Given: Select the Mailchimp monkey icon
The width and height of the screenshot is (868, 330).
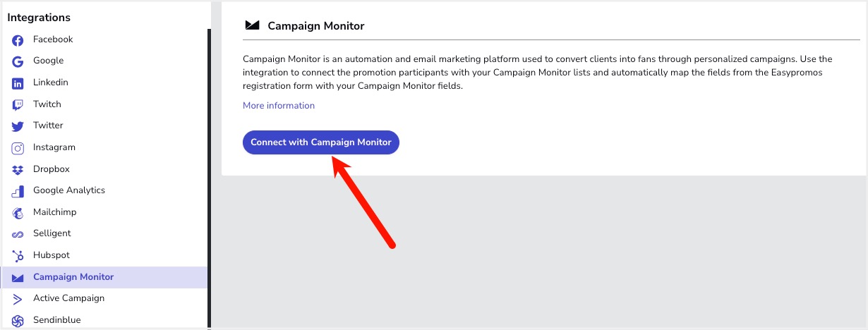Looking at the screenshot, I should coord(18,212).
